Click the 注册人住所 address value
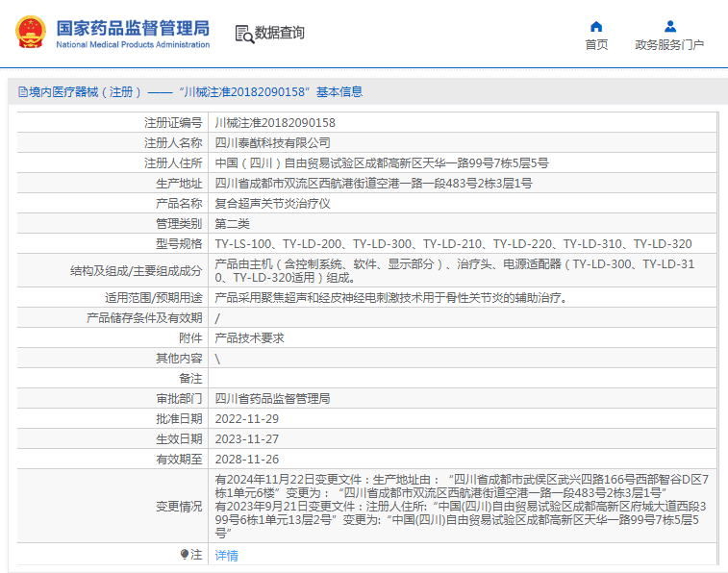Screen dimensions: 728x573 [x=382, y=162]
